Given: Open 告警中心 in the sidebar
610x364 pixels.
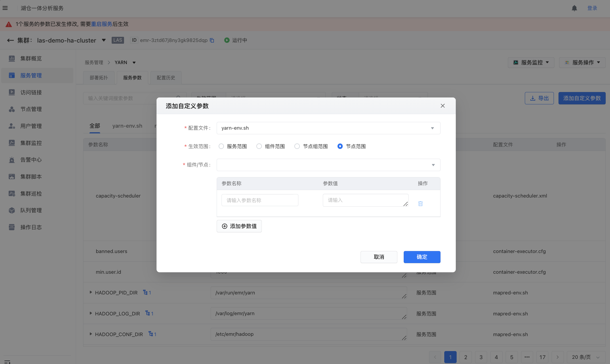Looking at the screenshot, I should pyautogui.click(x=31, y=160).
